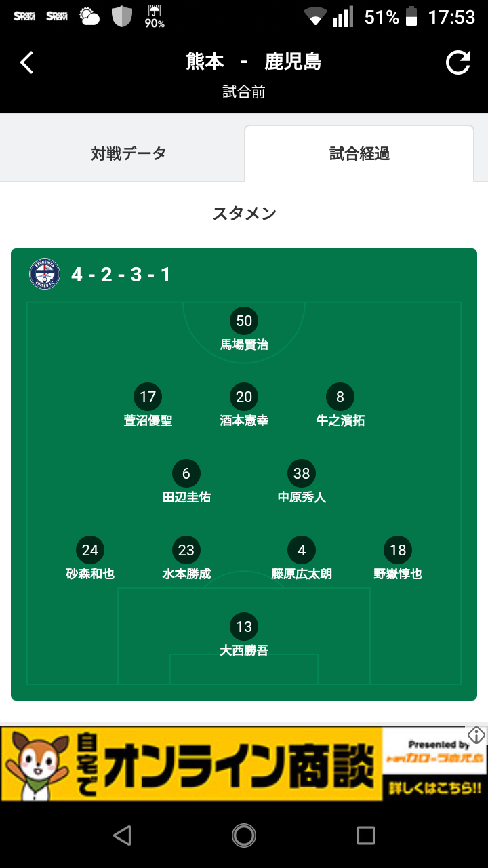This screenshot has height=868, width=488.
Task: Tap the back arrow icon
Action: coord(26,62)
